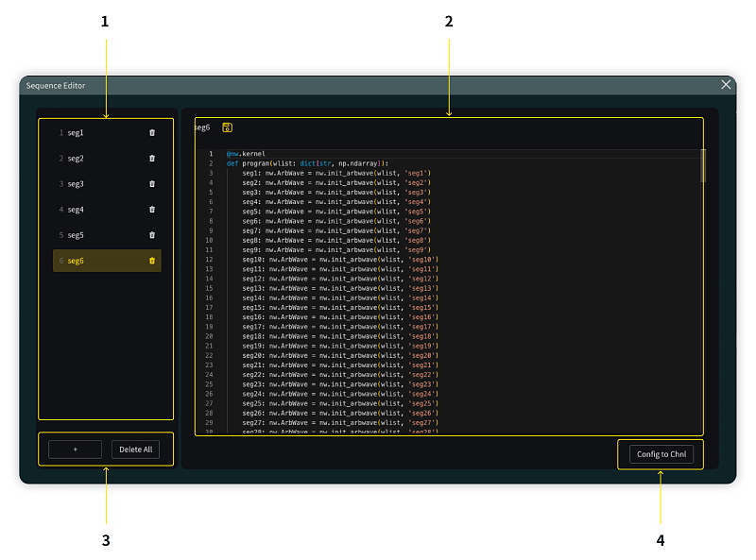The height and width of the screenshot is (560, 756).
Task: Switch to seg5 in the list
Action: coord(77,235)
